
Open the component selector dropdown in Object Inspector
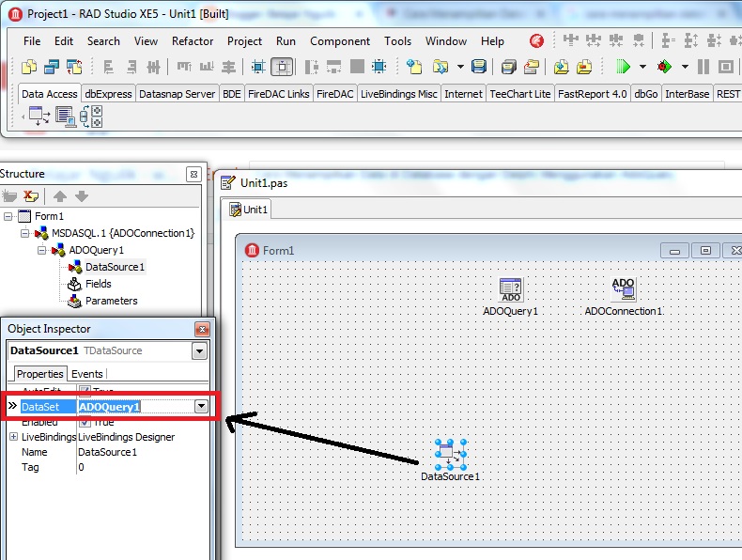tap(199, 351)
